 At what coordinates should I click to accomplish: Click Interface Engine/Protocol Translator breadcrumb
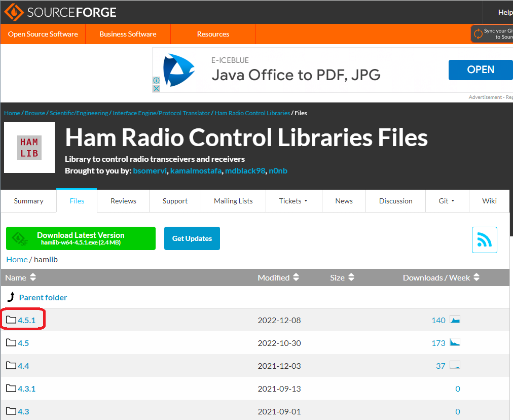point(161,113)
